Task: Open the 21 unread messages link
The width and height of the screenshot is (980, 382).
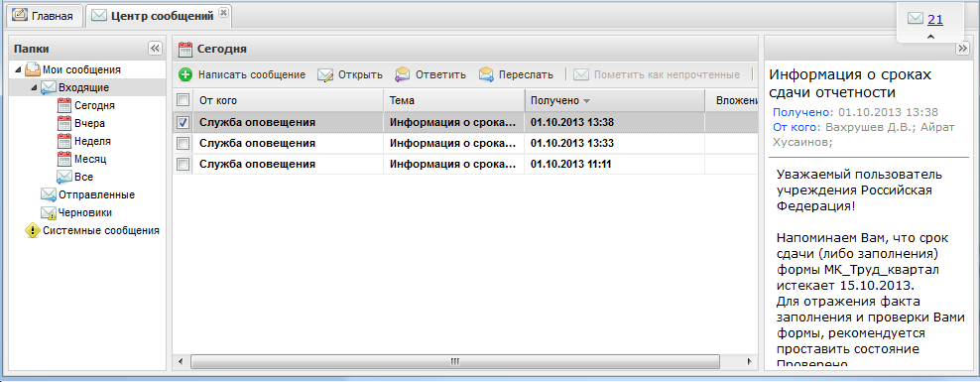Action: [x=935, y=20]
